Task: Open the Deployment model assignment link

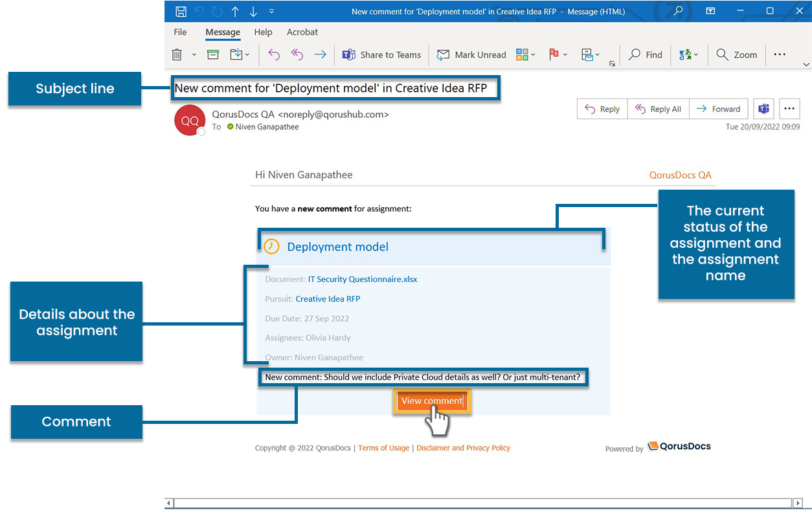Action: 337,247
